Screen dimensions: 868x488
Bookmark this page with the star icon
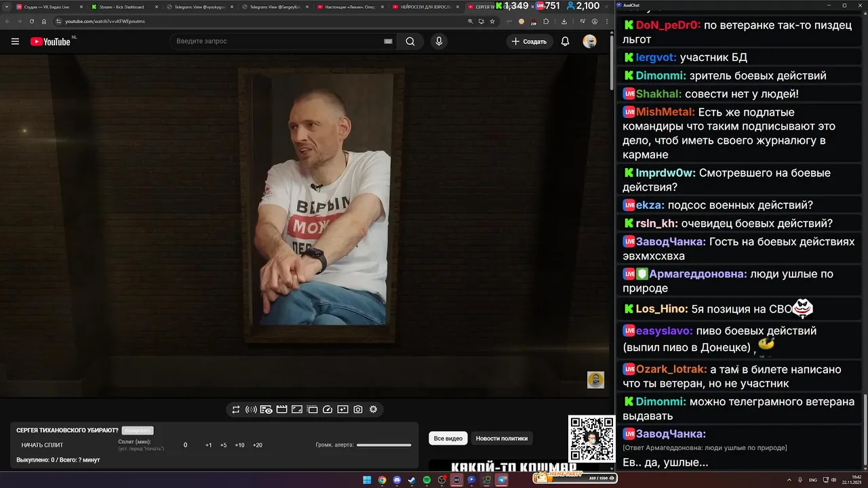[x=492, y=21]
